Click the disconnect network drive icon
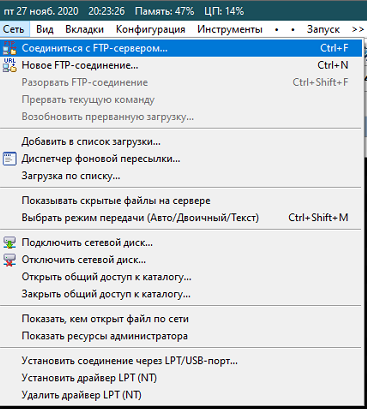The width and height of the screenshot is (367, 409). click(9, 260)
